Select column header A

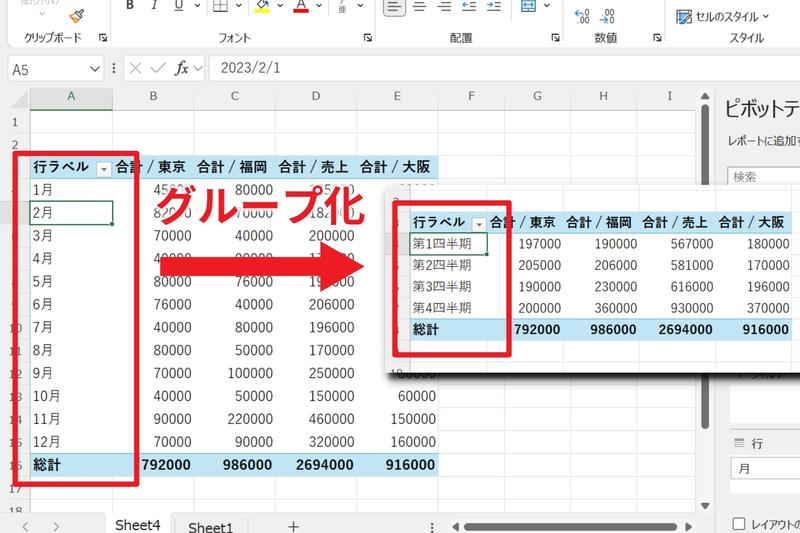click(71, 97)
